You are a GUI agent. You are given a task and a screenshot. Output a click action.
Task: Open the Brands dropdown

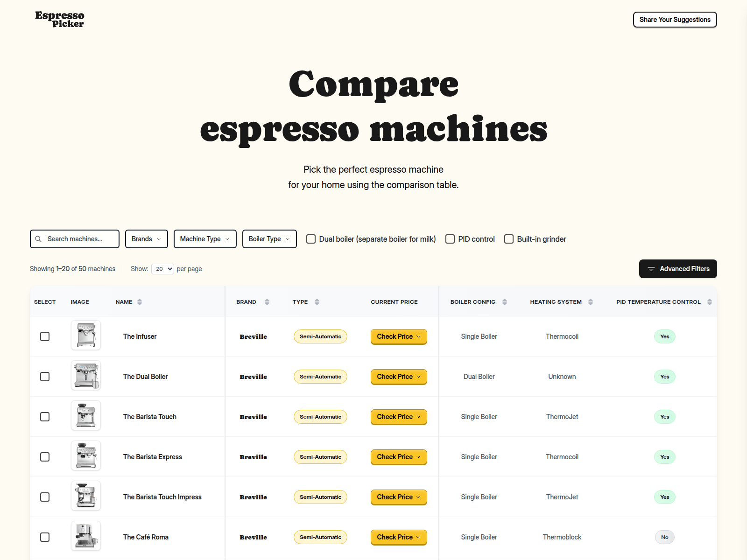[x=147, y=239]
